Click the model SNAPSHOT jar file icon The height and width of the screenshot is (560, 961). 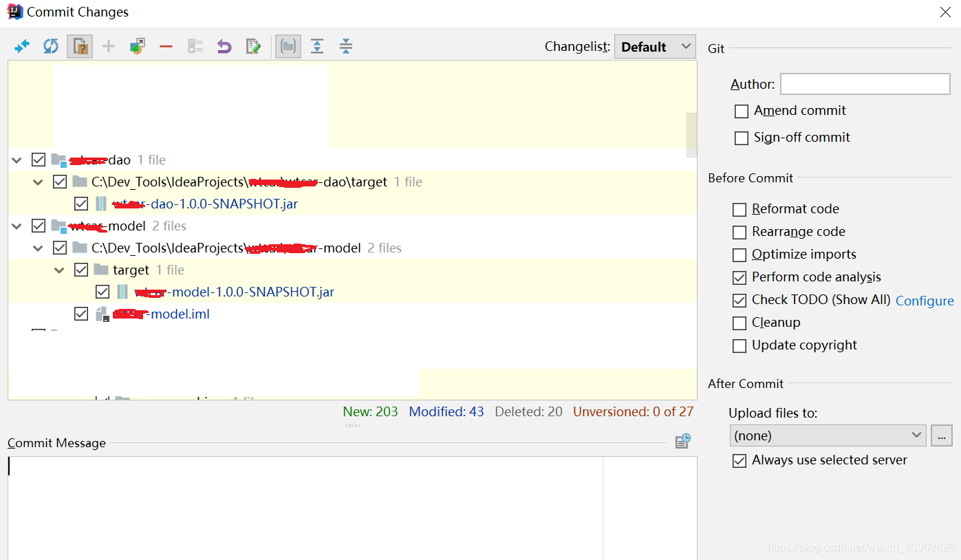[122, 292]
